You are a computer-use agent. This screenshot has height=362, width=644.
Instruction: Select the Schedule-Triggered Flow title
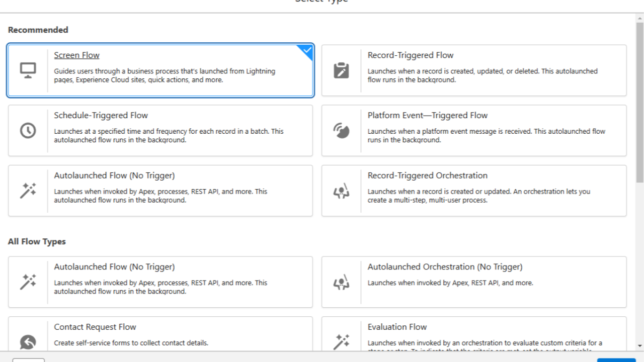pyautogui.click(x=101, y=116)
